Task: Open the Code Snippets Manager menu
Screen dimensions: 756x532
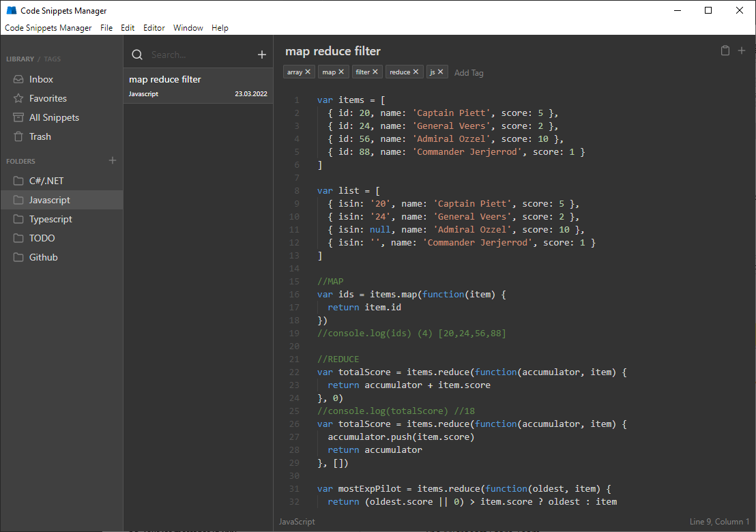Action: click(x=48, y=28)
